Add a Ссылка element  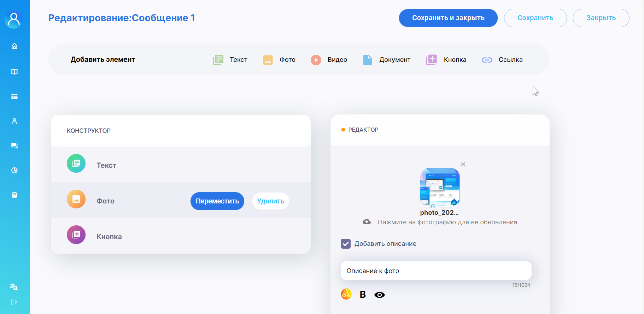tap(502, 60)
